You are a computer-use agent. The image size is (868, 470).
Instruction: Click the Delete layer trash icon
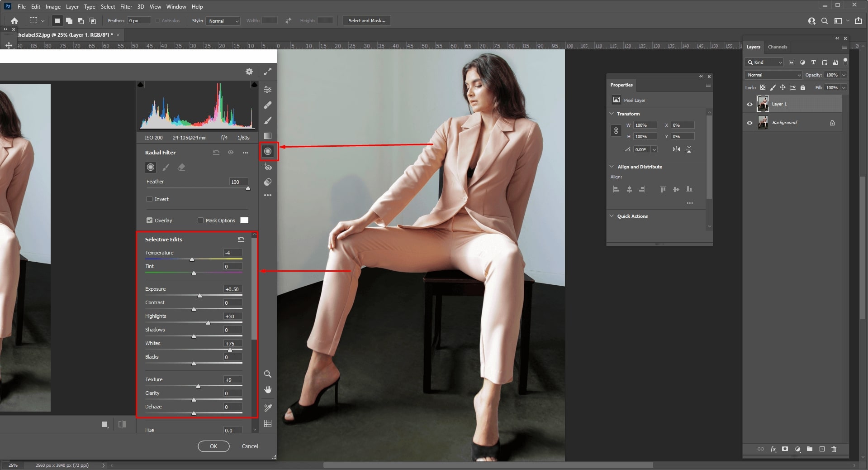[x=834, y=450]
